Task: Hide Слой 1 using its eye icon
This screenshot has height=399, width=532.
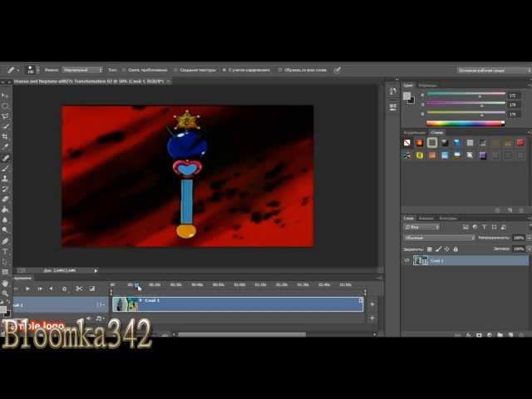Action: click(406, 260)
